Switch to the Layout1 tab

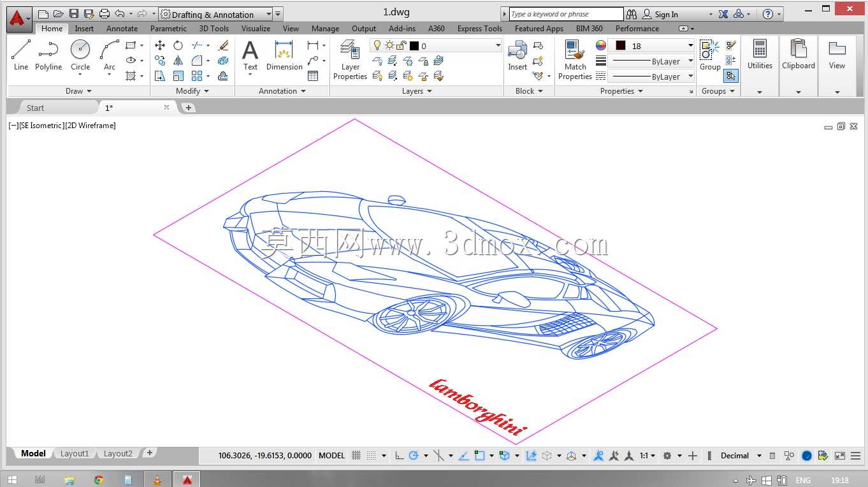coord(75,453)
